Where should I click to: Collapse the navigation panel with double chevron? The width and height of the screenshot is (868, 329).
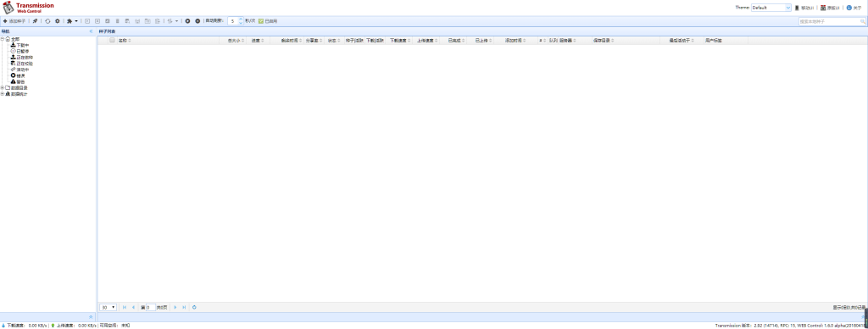pyautogui.click(x=92, y=31)
